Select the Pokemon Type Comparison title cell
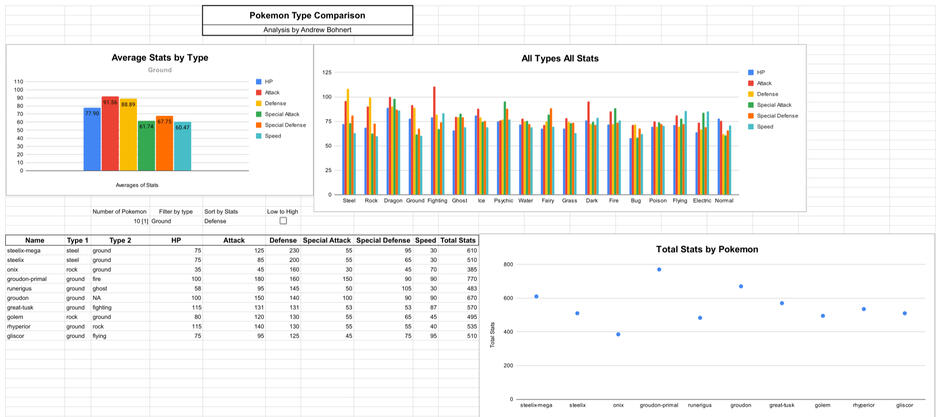The width and height of the screenshot is (941, 417). pos(307,15)
